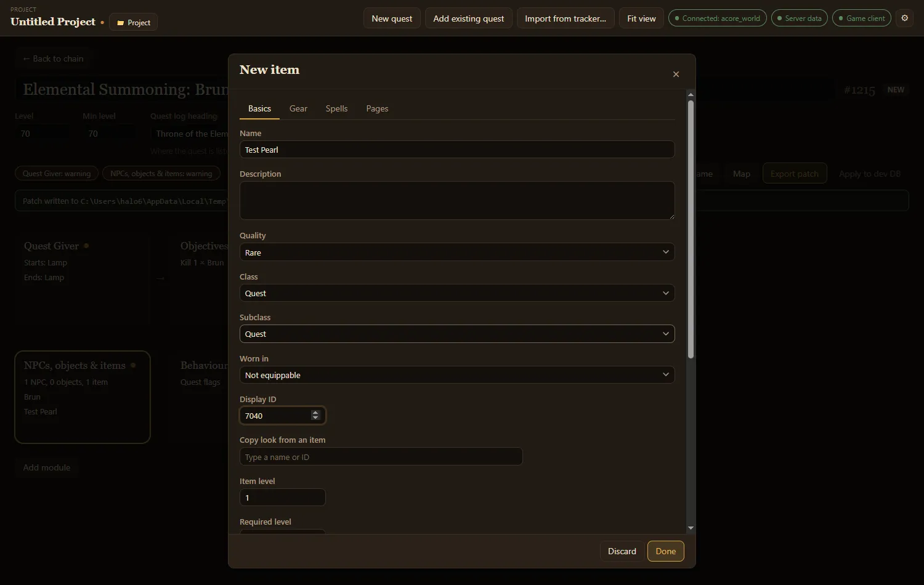Screen dimensions: 924x585
Task: Click Apply to dev DB
Action: [870, 174]
